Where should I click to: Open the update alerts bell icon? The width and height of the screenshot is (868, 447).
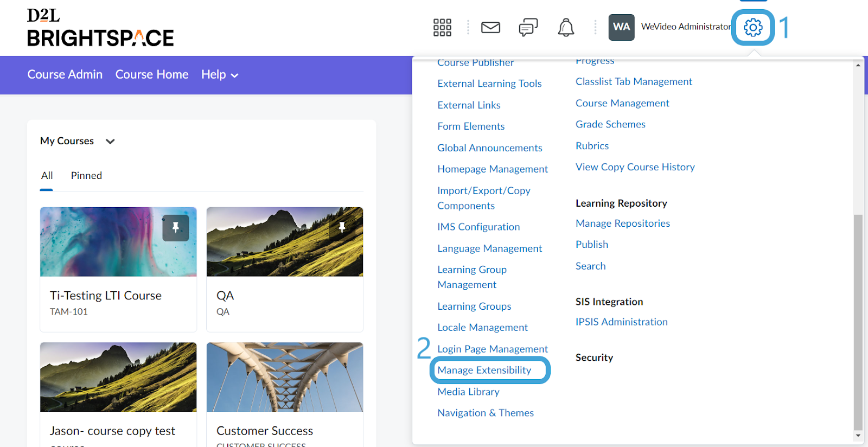click(566, 27)
